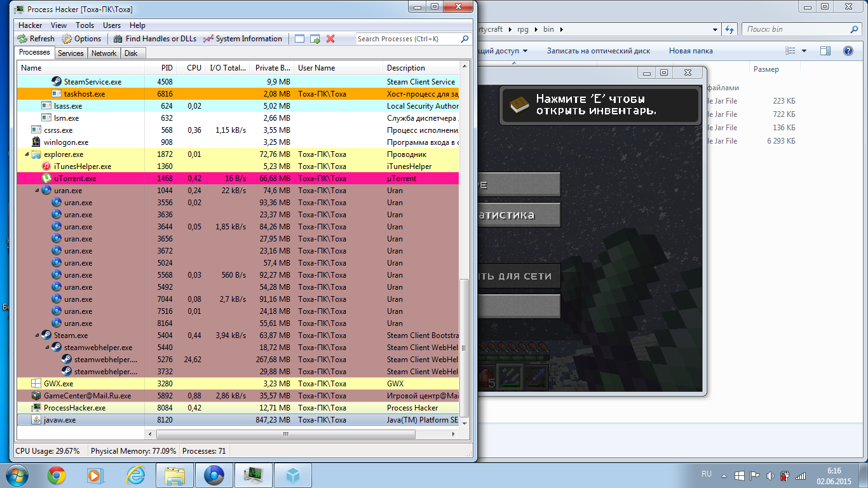Click the iTunesHelper.exe icon
Viewport: 868px width, 488px height.
[46, 166]
